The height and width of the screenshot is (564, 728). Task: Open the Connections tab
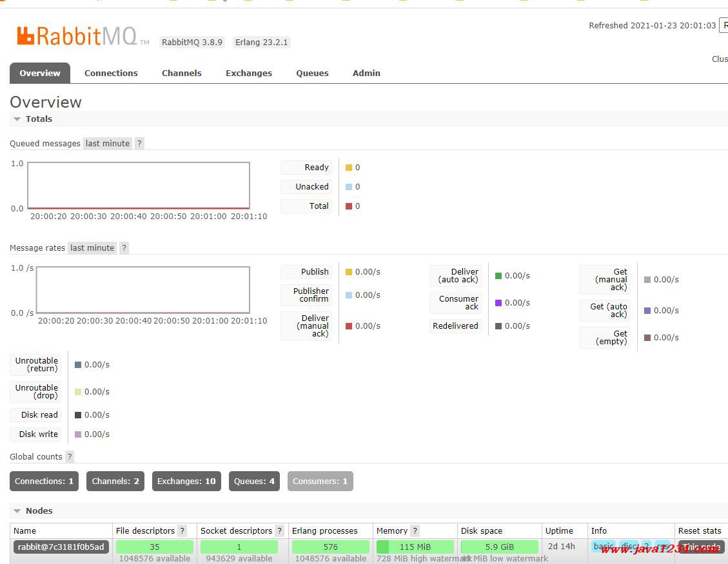tap(111, 73)
